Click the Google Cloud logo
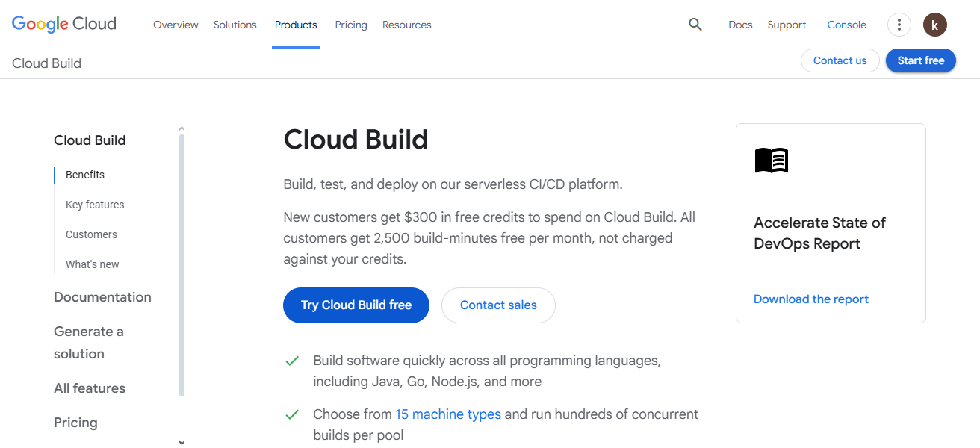The height and width of the screenshot is (448, 980). [63, 23]
